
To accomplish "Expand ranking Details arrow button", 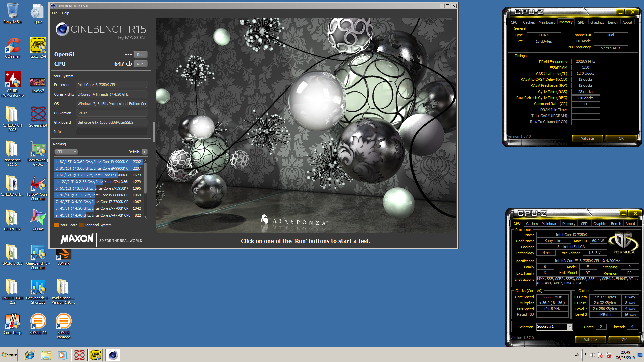I will tap(145, 152).
